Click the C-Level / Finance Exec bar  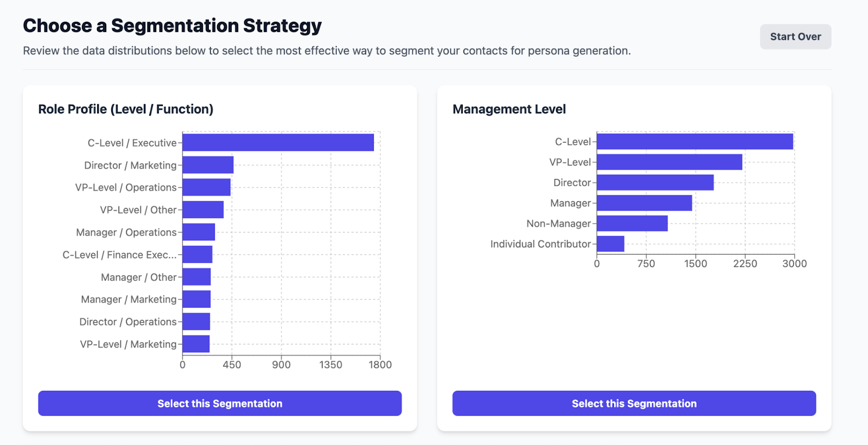[197, 255]
